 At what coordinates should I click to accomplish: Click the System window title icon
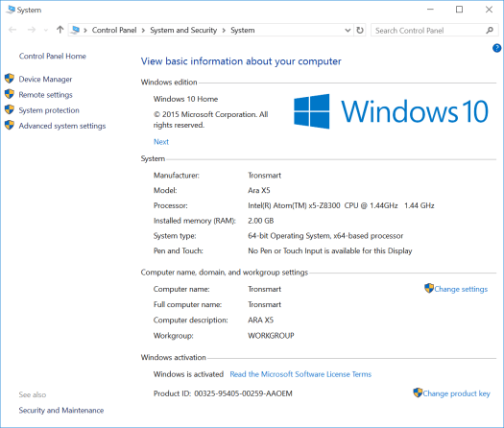click(x=11, y=10)
